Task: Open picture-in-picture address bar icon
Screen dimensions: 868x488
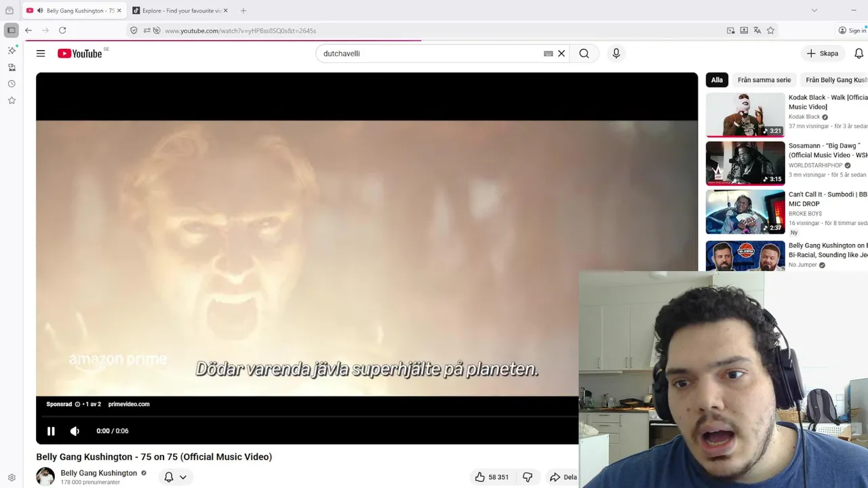Action: 730,30
